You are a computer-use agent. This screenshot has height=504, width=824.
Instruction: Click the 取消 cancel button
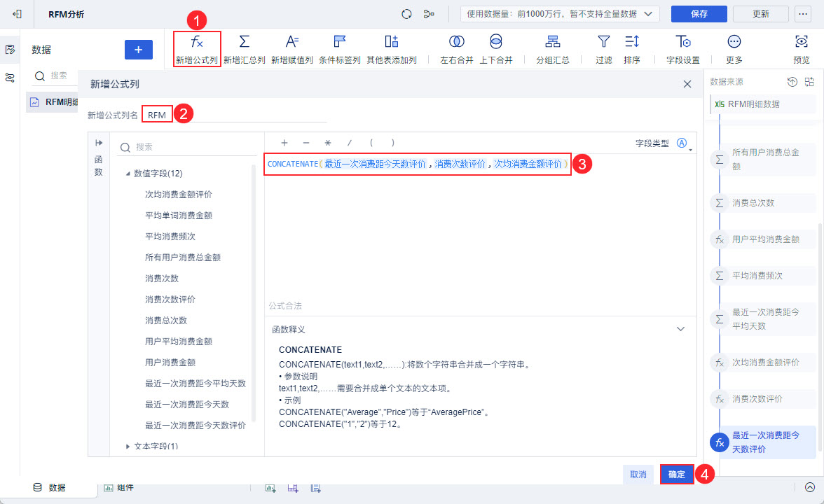[638, 474]
